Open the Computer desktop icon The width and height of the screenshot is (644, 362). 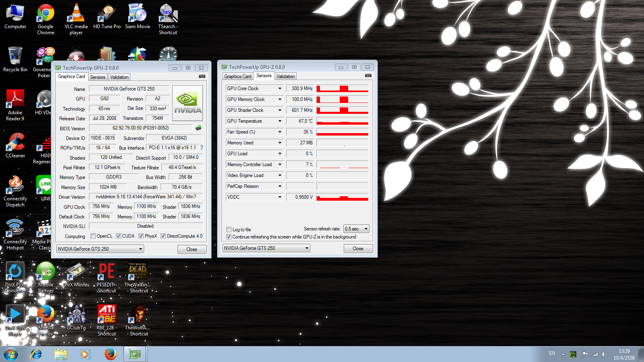pyautogui.click(x=15, y=16)
